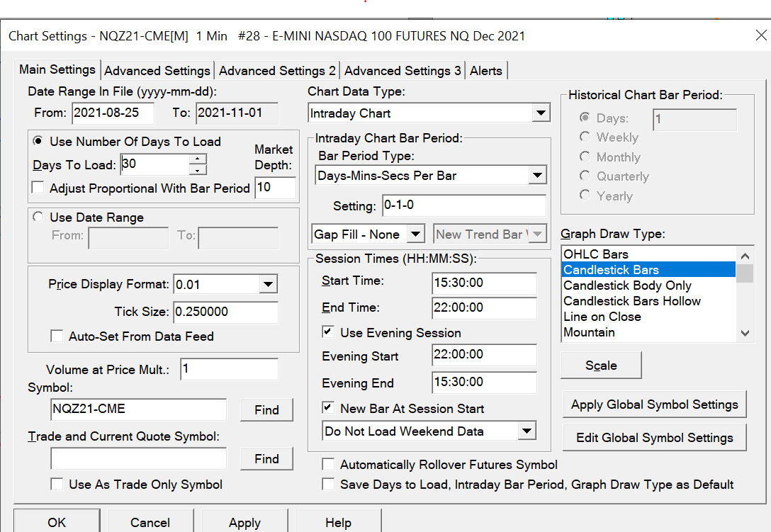Viewport: 771px width, 532px height.
Task: Click the Evening End time field
Action: tap(484, 383)
